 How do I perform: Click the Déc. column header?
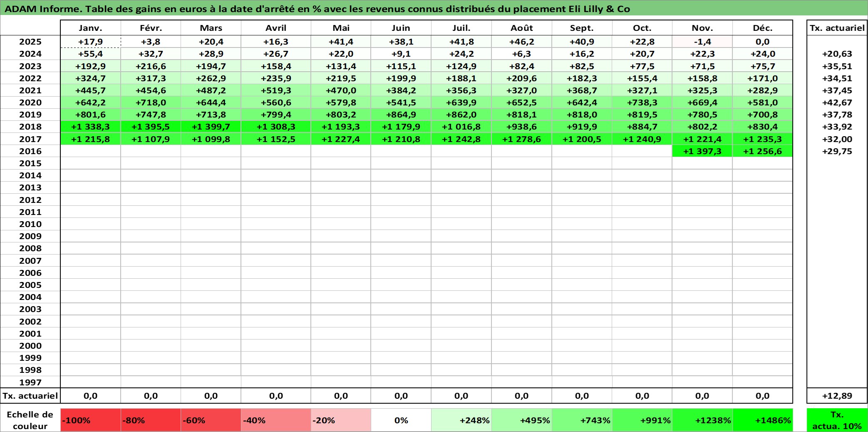[763, 28]
